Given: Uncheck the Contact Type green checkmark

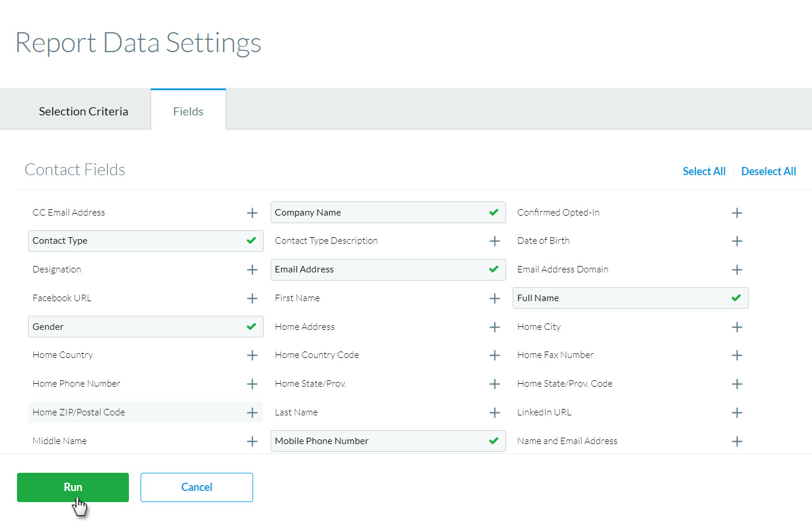Looking at the screenshot, I should tap(251, 241).
